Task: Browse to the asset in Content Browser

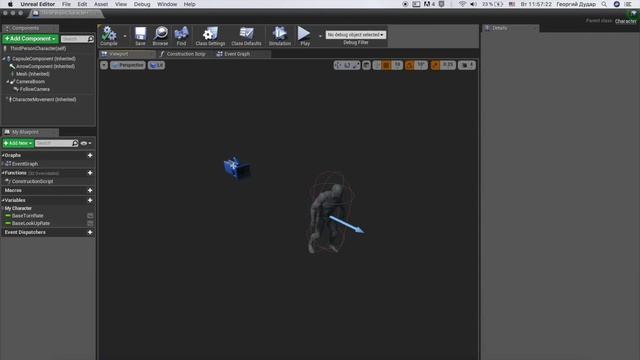Action: pos(160,36)
